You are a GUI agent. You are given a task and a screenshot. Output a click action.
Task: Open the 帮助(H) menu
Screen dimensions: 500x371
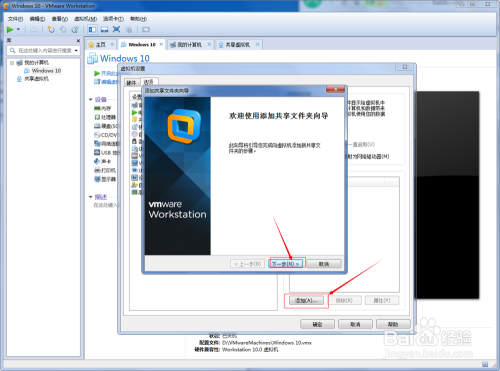pos(138,19)
